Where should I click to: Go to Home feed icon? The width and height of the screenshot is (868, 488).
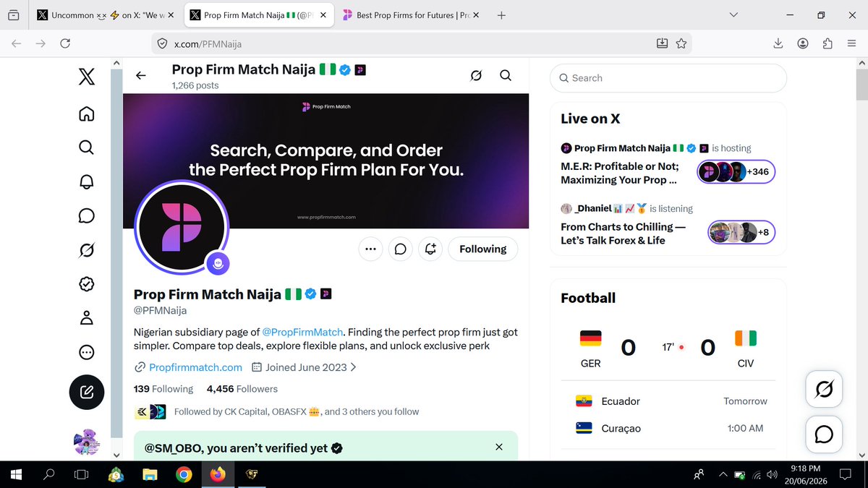[86, 114]
